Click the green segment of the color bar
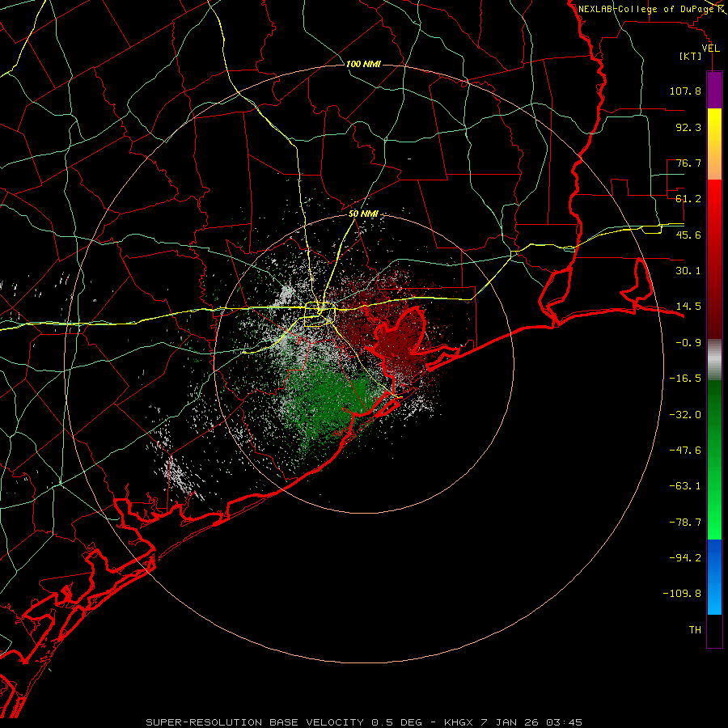 pos(714,459)
